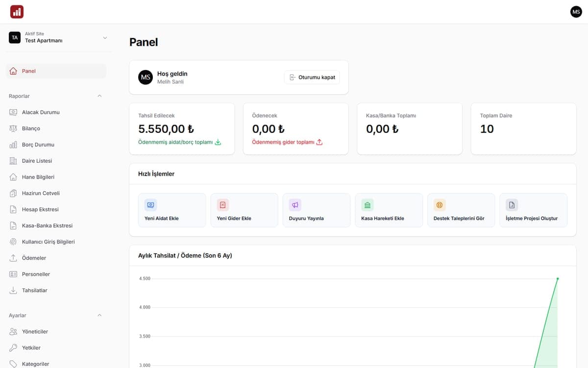This screenshot has width=588, height=368.
Task: Click the Yeni Gider Ekle red icon
Action: coord(223,205)
